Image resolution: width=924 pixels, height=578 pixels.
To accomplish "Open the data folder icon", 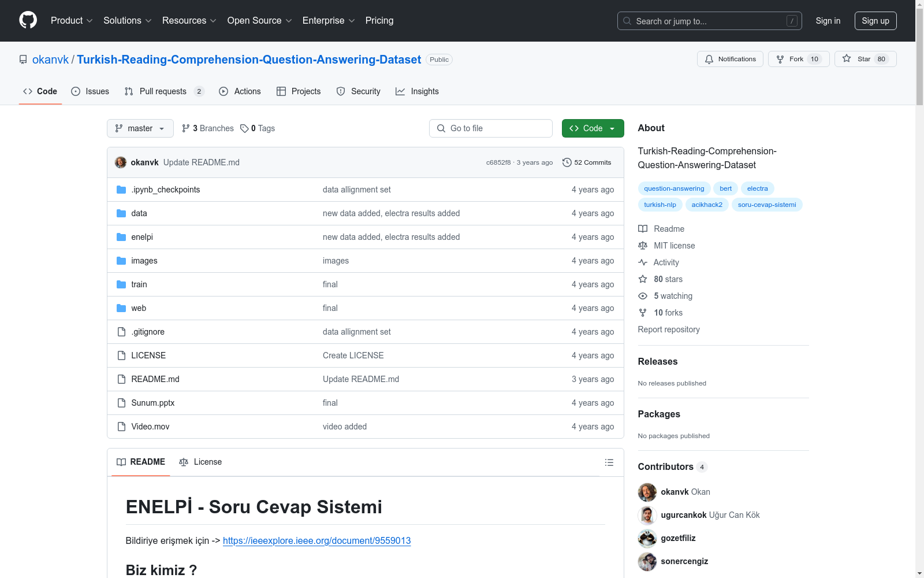I will 121,213.
